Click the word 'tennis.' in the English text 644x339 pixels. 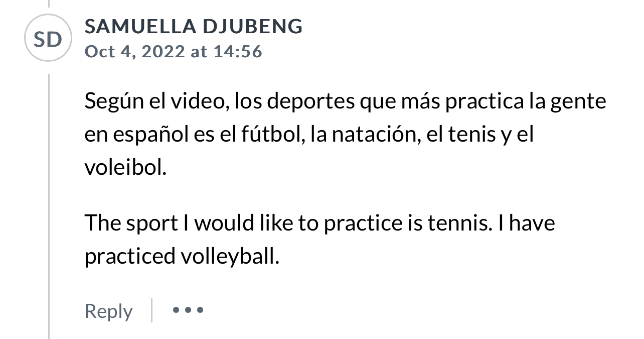pyautogui.click(x=458, y=222)
